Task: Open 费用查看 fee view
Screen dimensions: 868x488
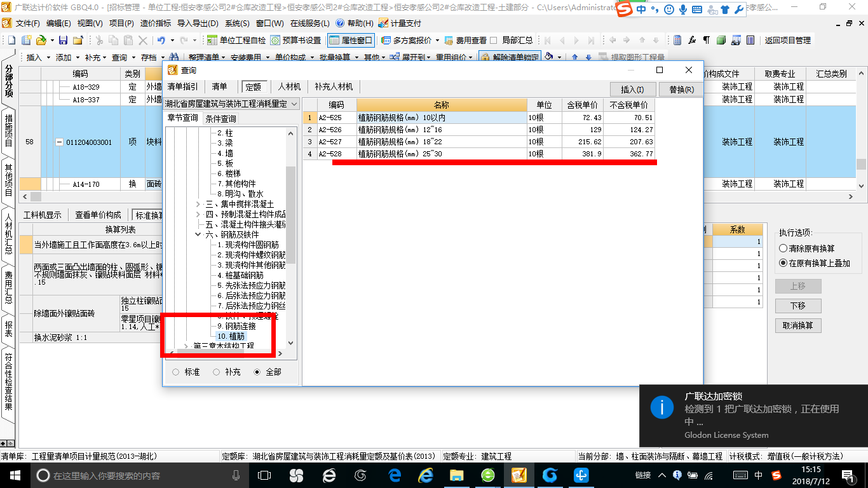Action: point(465,40)
